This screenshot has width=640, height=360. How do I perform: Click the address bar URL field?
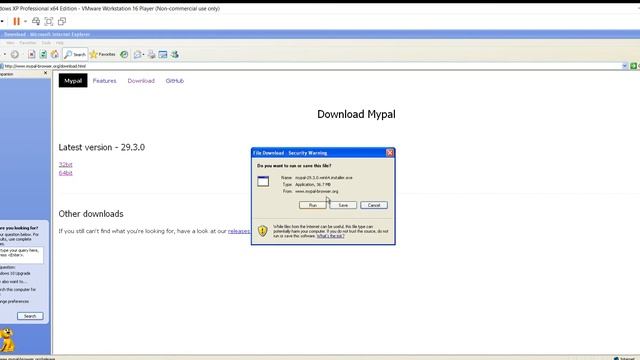coord(310,66)
